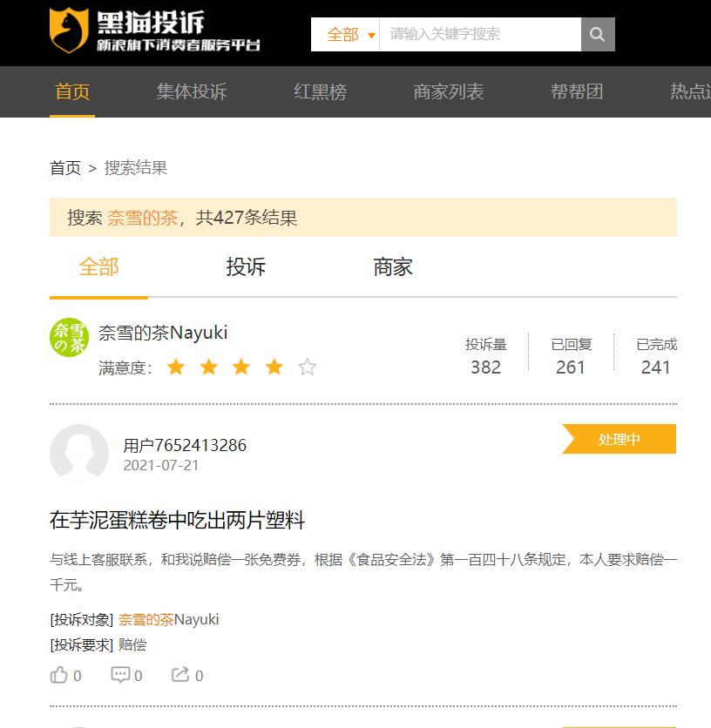711x728 pixels.
Task: Select the 帮帮团 navigation item
Action: 577,91
